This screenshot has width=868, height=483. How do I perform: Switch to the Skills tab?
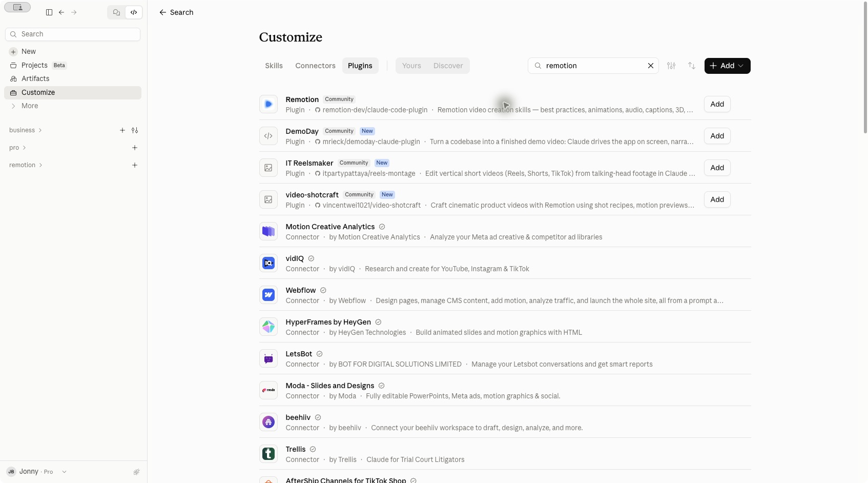coord(274,66)
